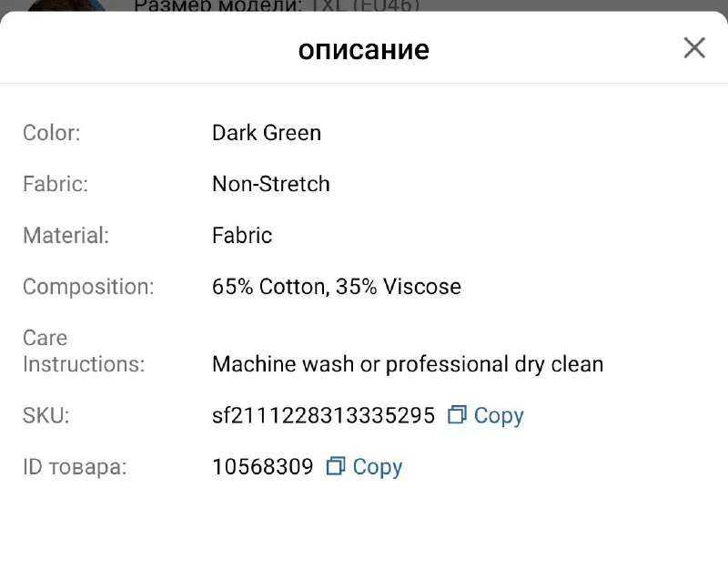The width and height of the screenshot is (728, 580).
Task: Select the Dark Green color value
Action: click(x=267, y=133)
